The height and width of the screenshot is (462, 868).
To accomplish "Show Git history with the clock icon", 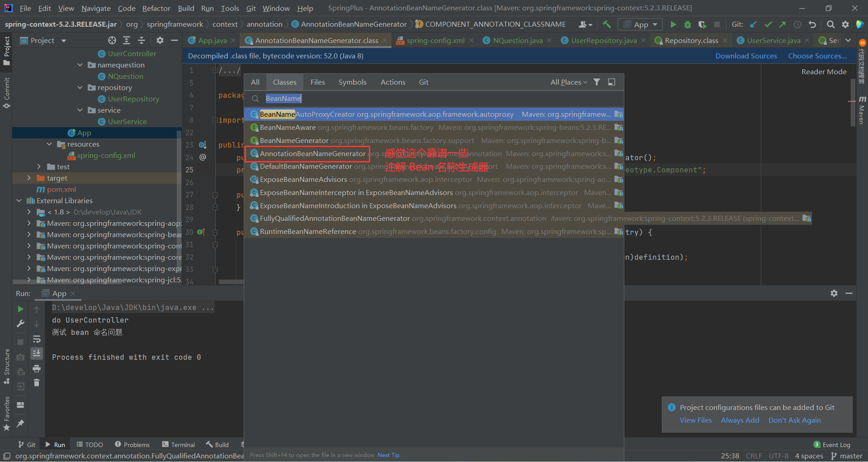I will pyautogui.click(x=797, y=24).
